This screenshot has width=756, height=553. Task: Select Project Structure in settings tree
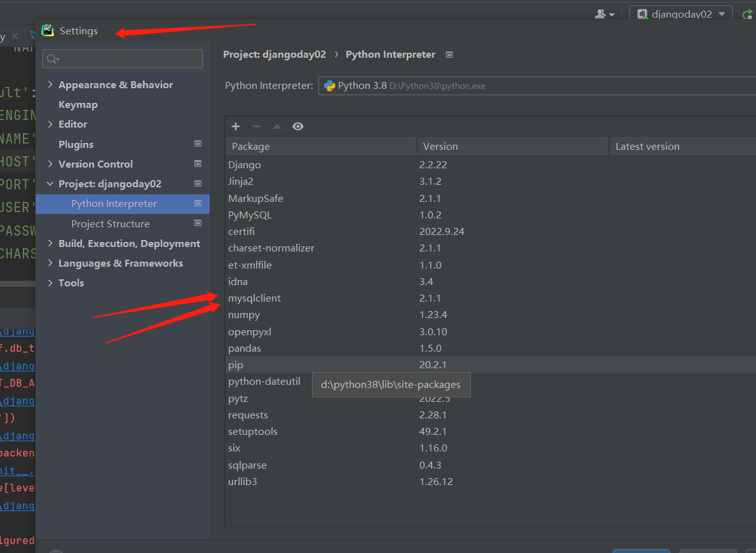click(x=111, y=223)
